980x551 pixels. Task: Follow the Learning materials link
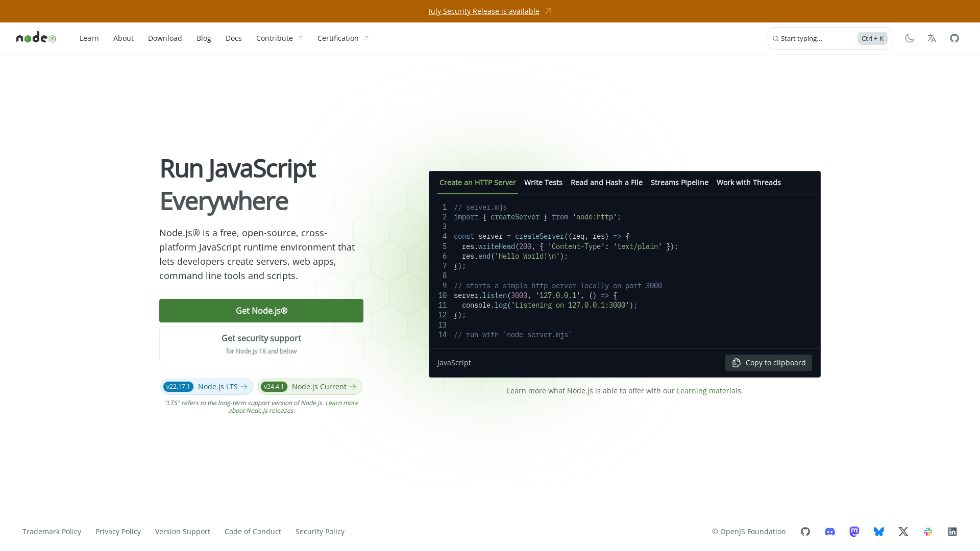click(x=708, y=391)
